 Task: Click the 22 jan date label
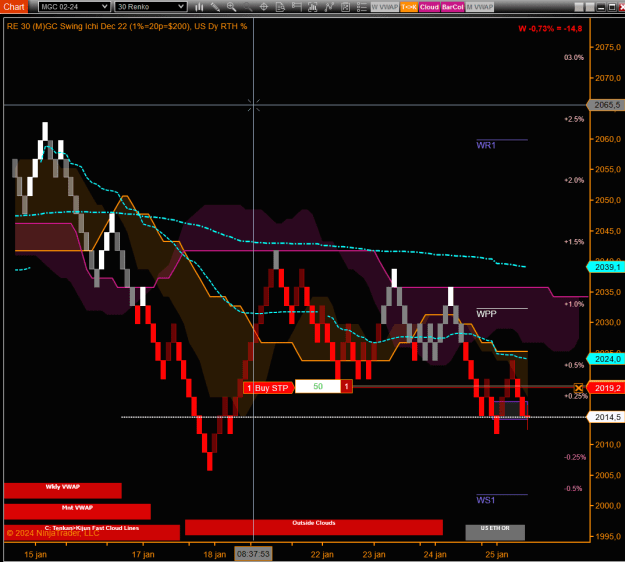click(322, 554)
